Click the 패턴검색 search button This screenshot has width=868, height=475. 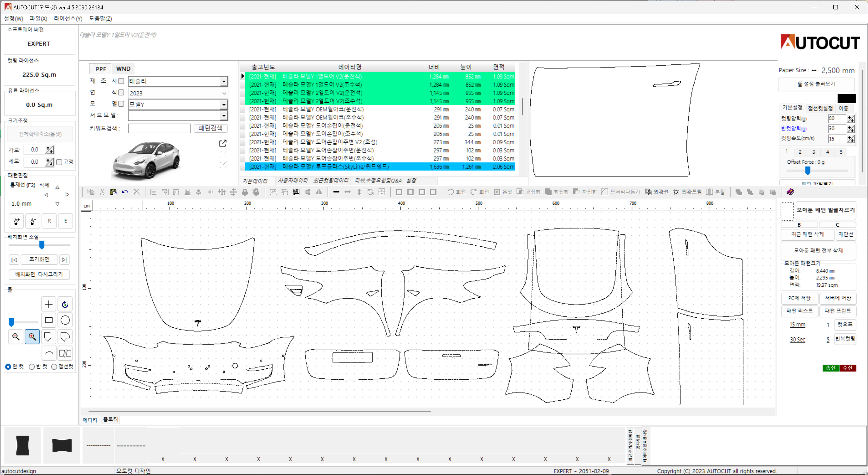pos(210,128)
